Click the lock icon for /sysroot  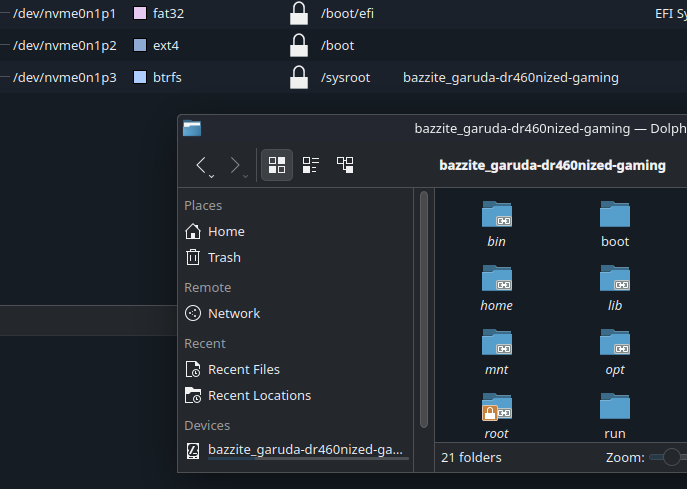[x=299, y=77]
